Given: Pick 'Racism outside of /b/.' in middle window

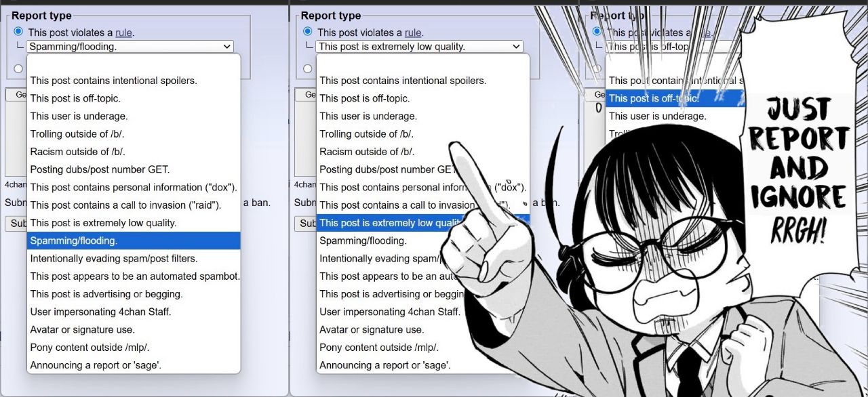Looking at the screenshot, I should tap(384, 152).
